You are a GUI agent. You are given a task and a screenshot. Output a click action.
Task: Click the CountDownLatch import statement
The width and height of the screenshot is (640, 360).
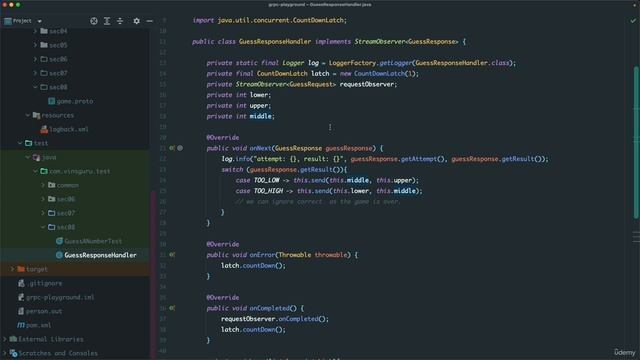[269, 20]
